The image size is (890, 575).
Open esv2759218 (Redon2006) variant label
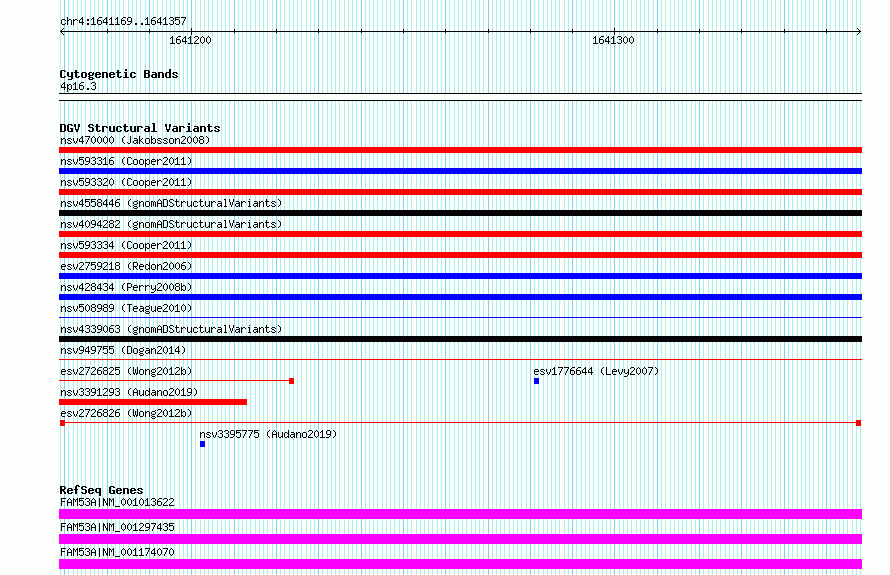pyautogui.click(x=126, y=266)
